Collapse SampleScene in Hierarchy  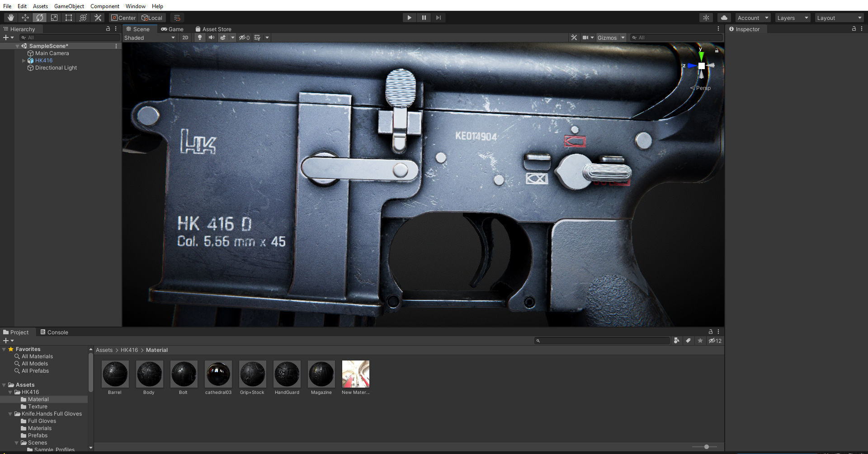coord(18,46)
